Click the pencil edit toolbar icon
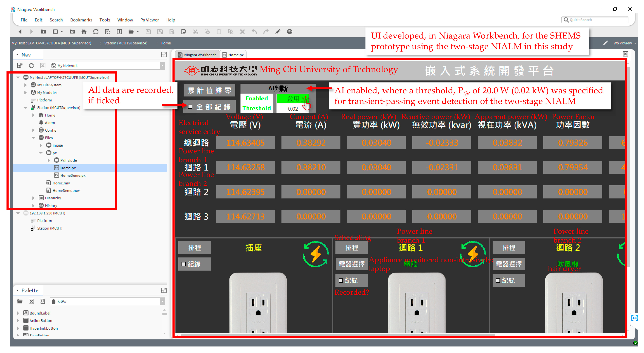Screen dimensions: 644x353 [278, 32]
